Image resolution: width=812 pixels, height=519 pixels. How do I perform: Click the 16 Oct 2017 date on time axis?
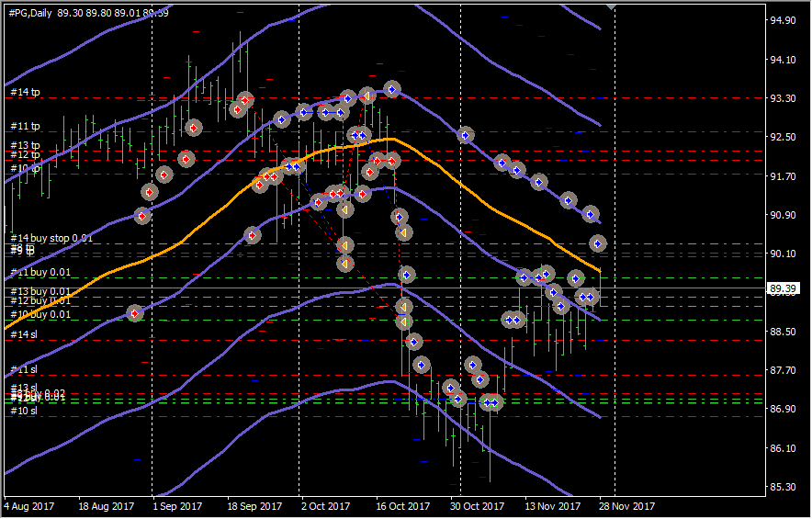click(x=403, y=506)
